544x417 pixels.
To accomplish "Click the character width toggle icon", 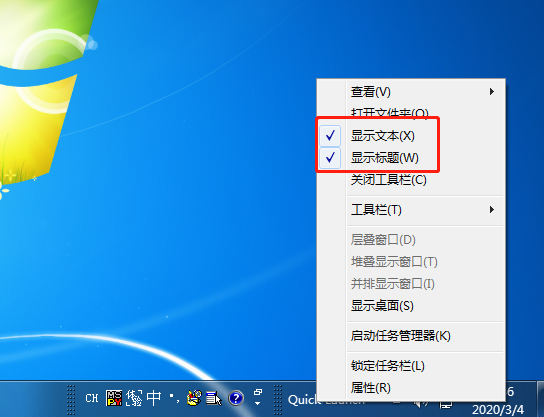I will tap(134, 398).
